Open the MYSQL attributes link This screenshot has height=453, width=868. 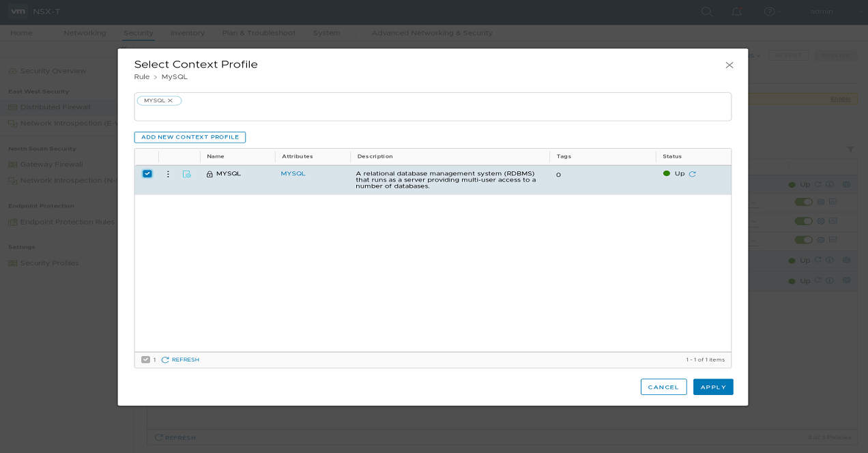293,174
